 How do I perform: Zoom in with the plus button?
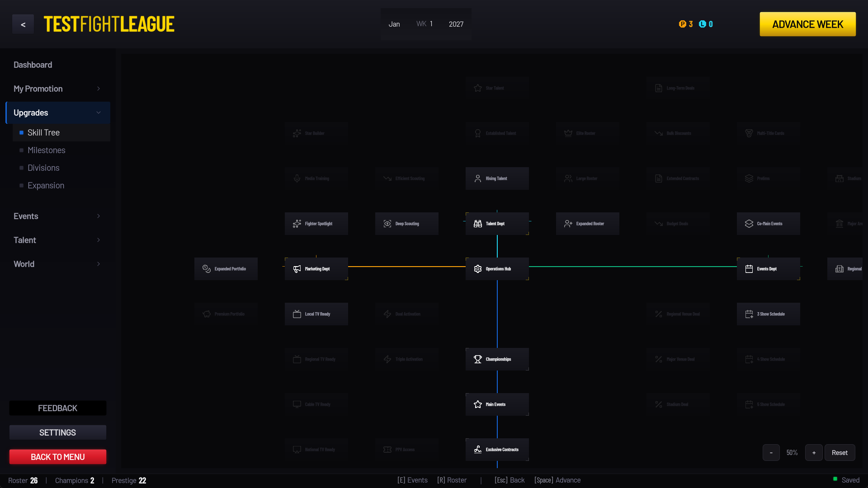pos(813,453)
